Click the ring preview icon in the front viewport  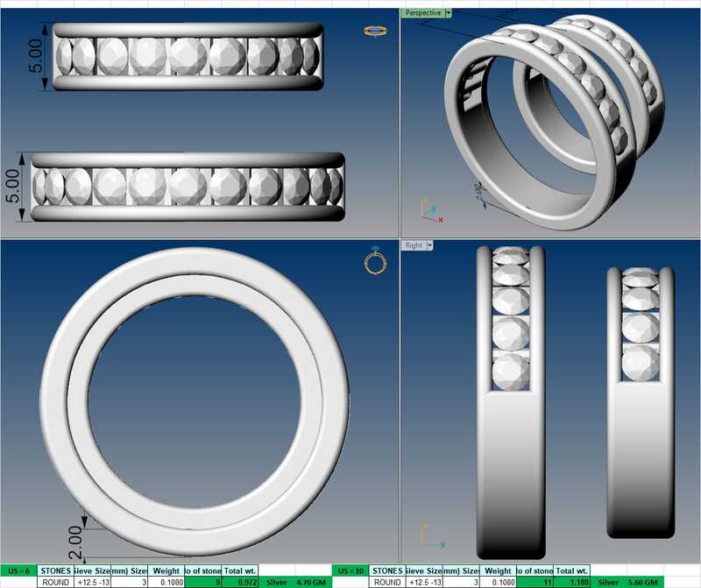point(374,29)
